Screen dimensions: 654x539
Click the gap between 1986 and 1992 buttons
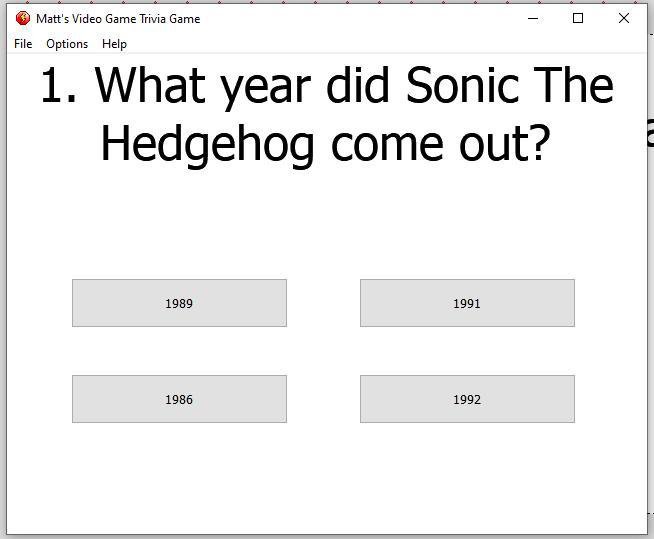click(323, 399)
